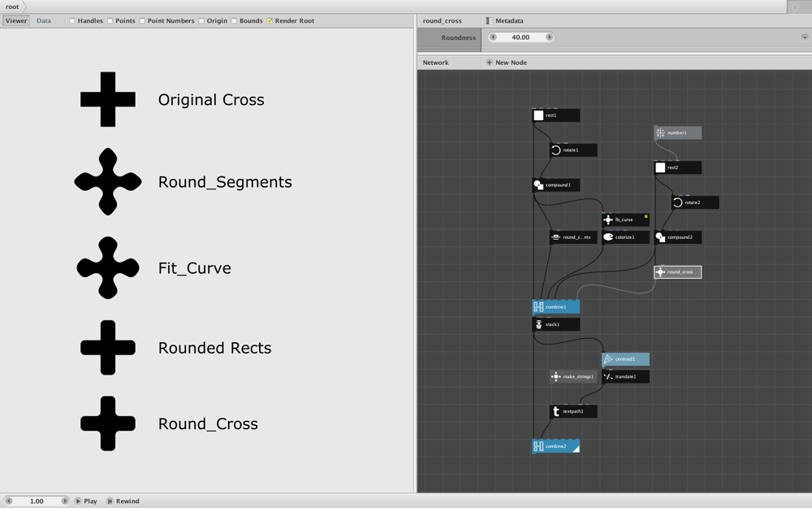Viewport: 812px width, 508px height.
Task: Enable the Point Numbers checkbox
Action: click(142, 21)
